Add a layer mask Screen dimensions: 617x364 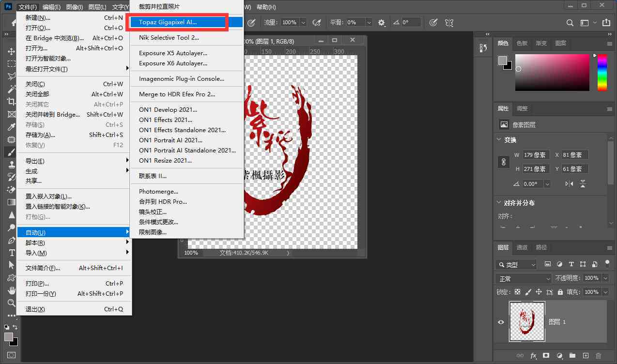[x=546, y=356]
